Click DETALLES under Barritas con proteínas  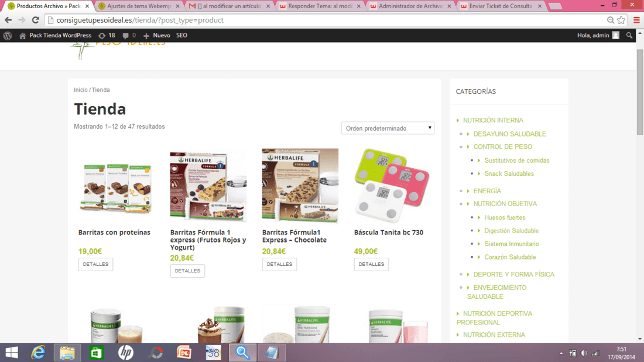[x=95, y=264]
